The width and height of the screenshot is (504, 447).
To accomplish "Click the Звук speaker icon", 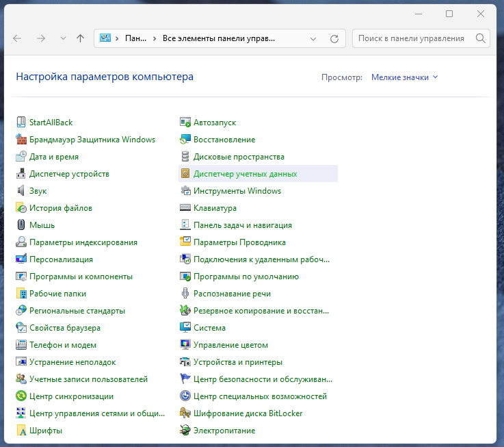I will pyautogui.click(x=21, y=190).
